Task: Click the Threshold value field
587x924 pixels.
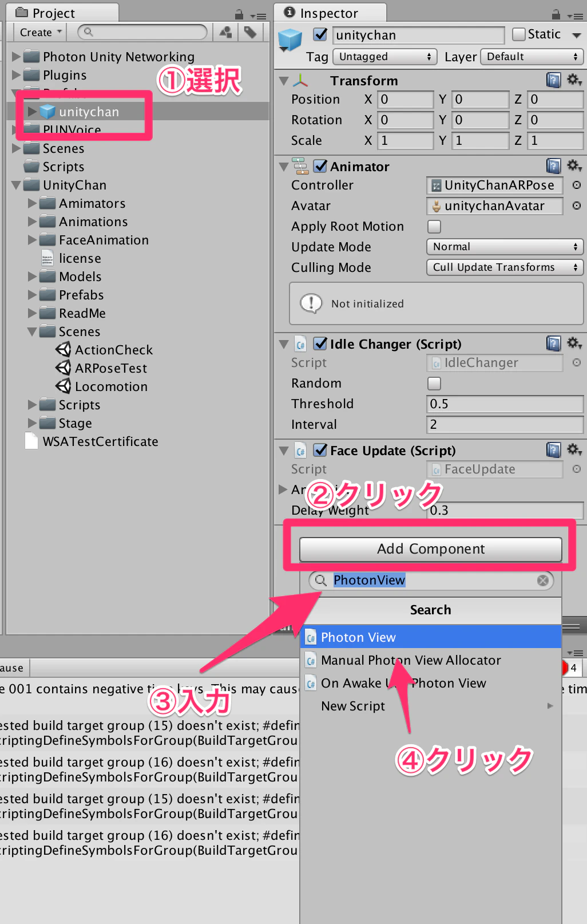Action: pyautogui.click(x=505, y=404)
